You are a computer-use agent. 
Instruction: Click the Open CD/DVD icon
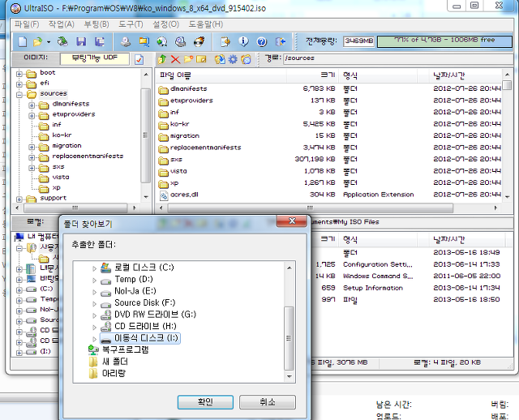point(62,41)
